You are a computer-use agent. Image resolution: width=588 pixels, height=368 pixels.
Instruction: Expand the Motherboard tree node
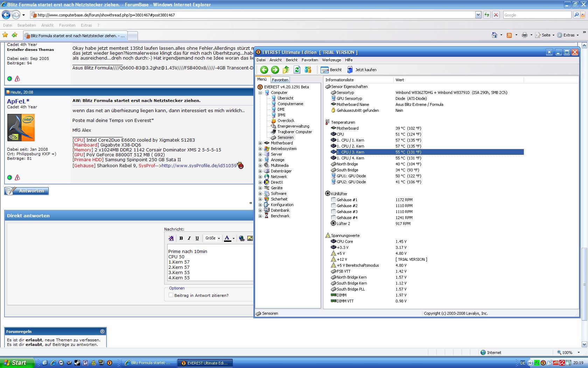pyautogui.click(x=260, y=143)
